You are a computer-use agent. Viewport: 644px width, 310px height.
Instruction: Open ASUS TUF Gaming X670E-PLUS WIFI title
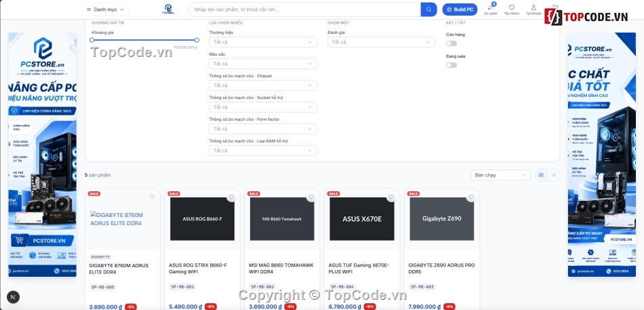[x=359, y=269]
